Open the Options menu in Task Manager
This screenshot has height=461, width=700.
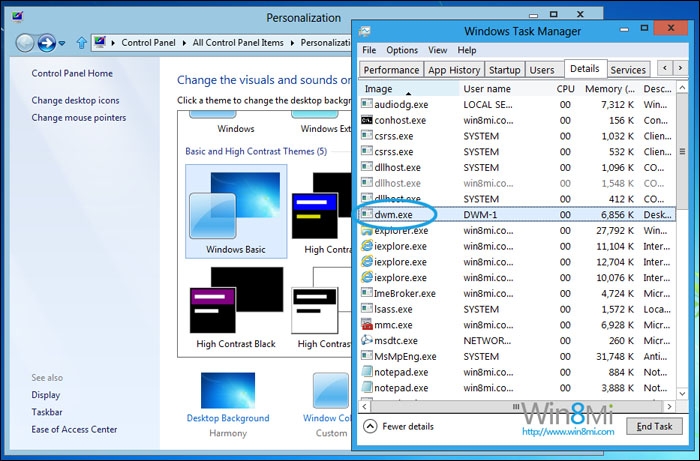[402, 50]
